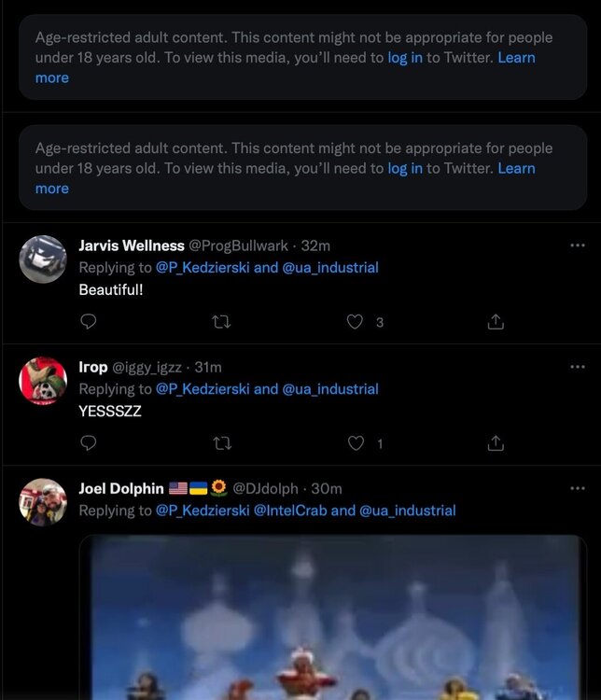Share Irop's "YESSSZZ" tweet
Image resolution: width=601 pixels, height=700 pixels.
(496, 443)
